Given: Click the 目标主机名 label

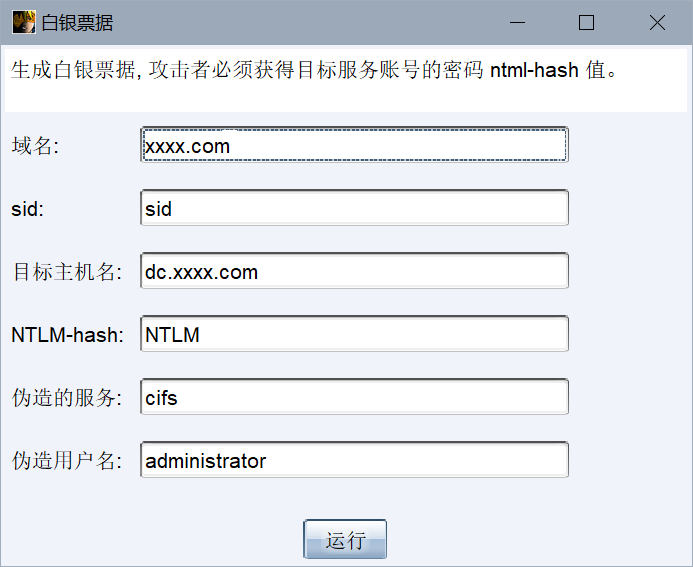Looking at the screenshot, I should point(66,272).
